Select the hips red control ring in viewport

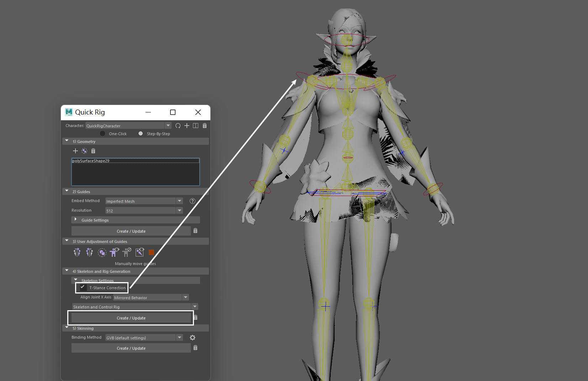coord(347,193)
